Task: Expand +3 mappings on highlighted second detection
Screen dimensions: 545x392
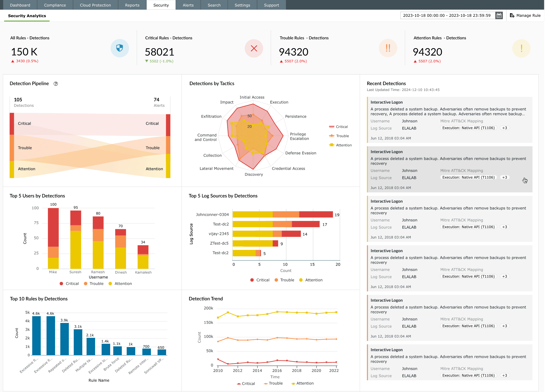Action: point(504,177)
